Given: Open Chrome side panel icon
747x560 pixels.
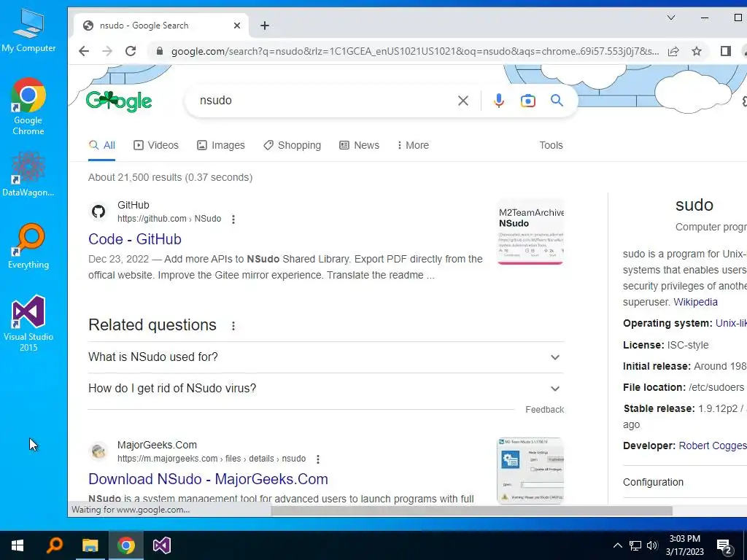Looking at the screenshot, I should click(726, 51).
